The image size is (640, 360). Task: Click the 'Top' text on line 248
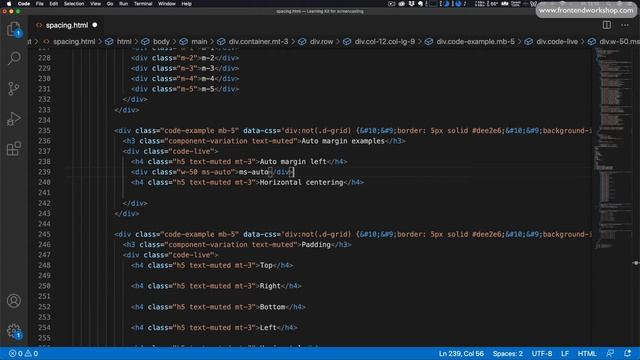pyautogui.click(x=266, y=265)
